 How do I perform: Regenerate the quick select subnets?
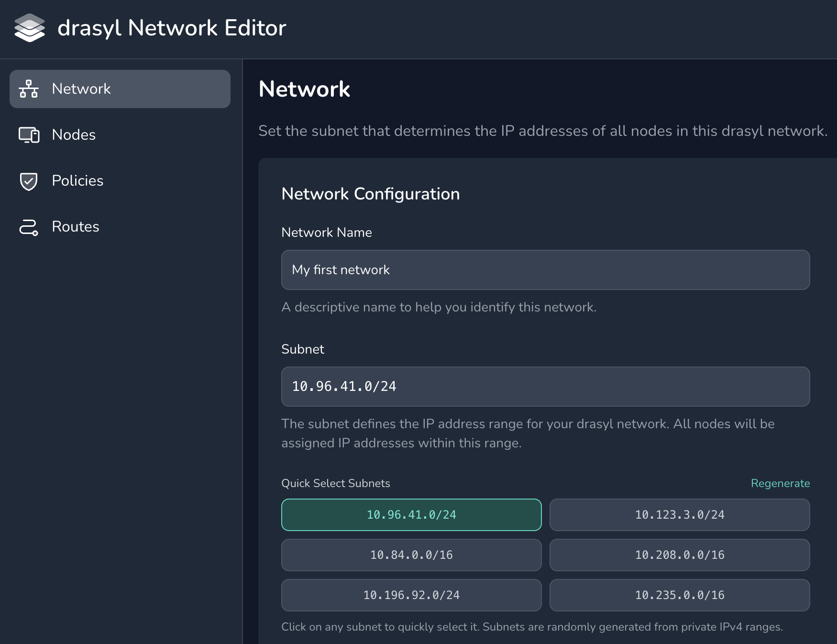[x=780, y=483]
